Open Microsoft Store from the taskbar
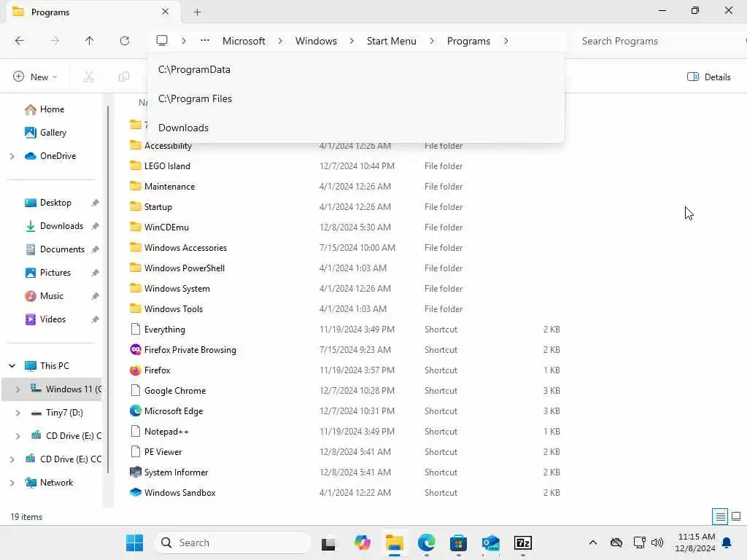The image size is (747, 560). tap(458, 542)
